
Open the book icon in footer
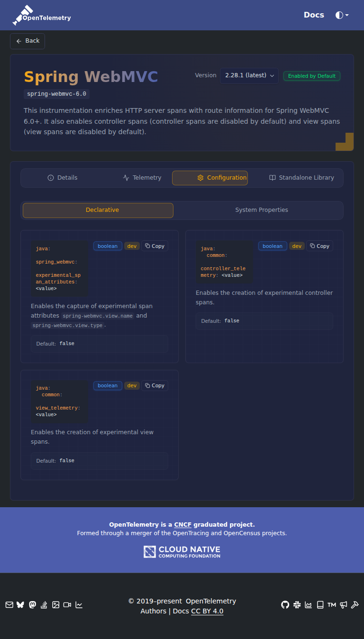[x=320, y=605]
